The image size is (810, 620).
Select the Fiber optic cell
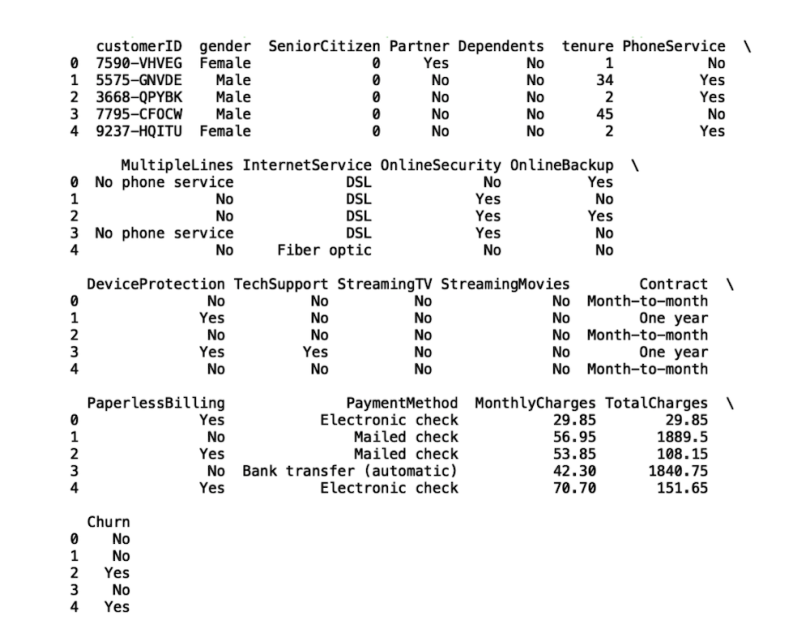(x=324, y=251)
